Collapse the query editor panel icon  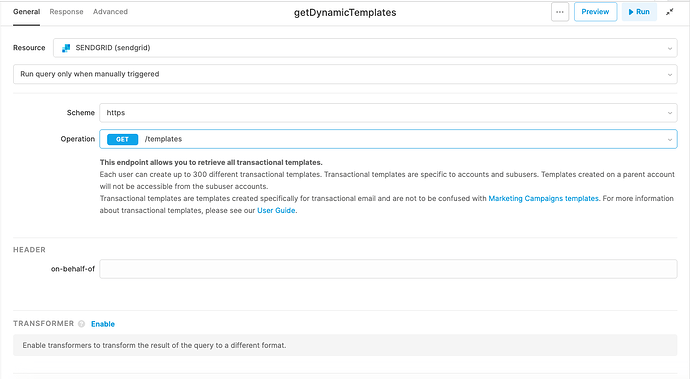pos(670,12)
